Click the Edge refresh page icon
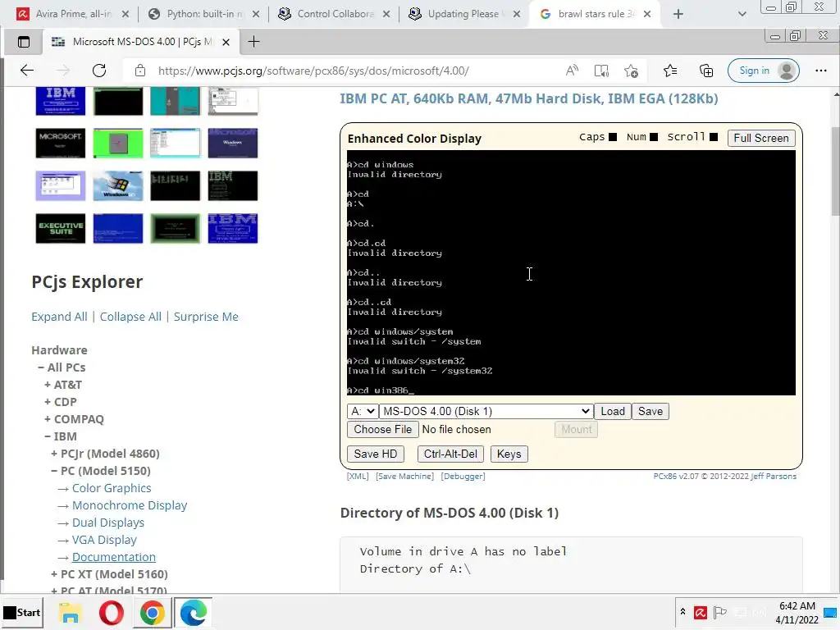The height and width of the screenshot is (630, 840). (x=99, y=71)
